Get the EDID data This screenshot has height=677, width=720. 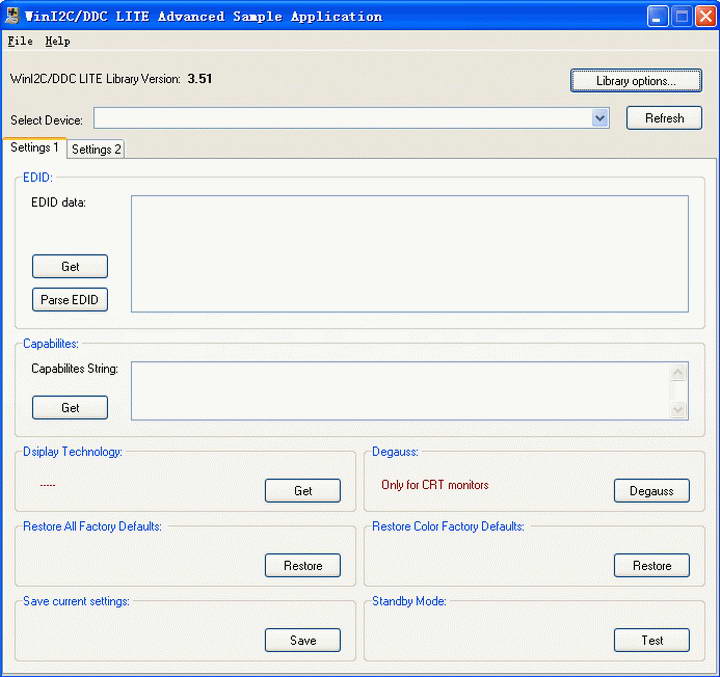(x=70, y=266)
